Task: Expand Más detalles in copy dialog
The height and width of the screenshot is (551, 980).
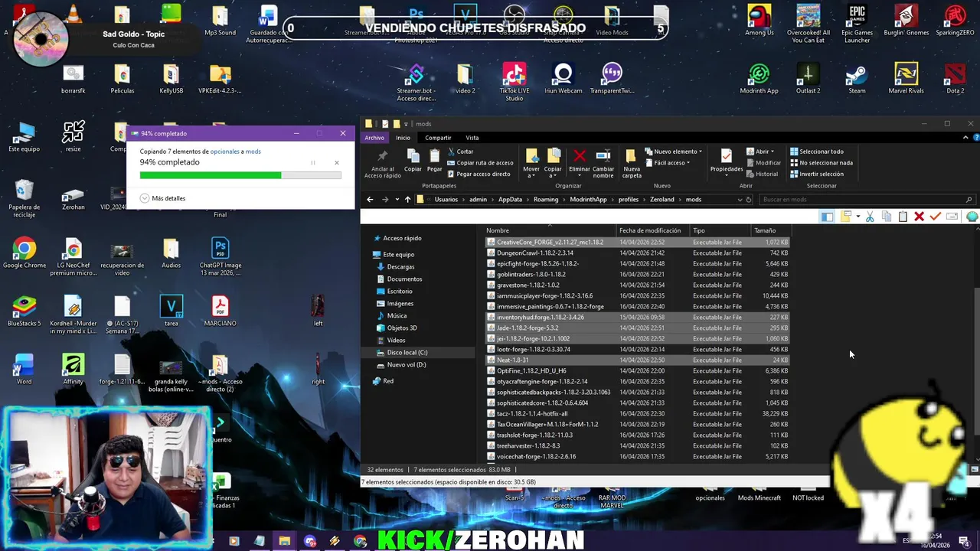Action: point(162,198)
